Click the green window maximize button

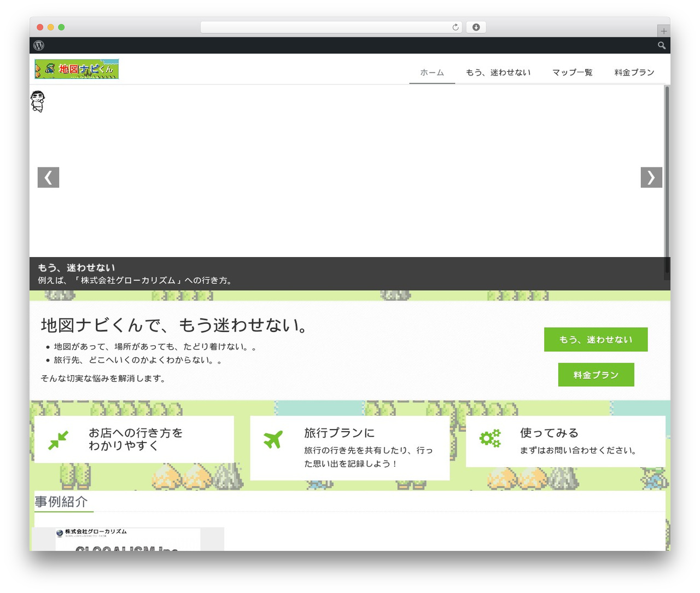coord(61,27)
